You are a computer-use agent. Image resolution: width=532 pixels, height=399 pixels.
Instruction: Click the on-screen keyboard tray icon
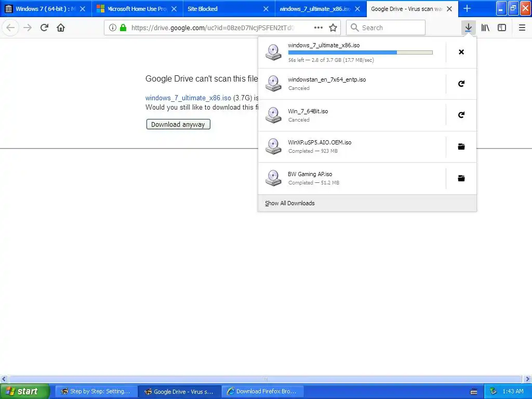(474, 392)
